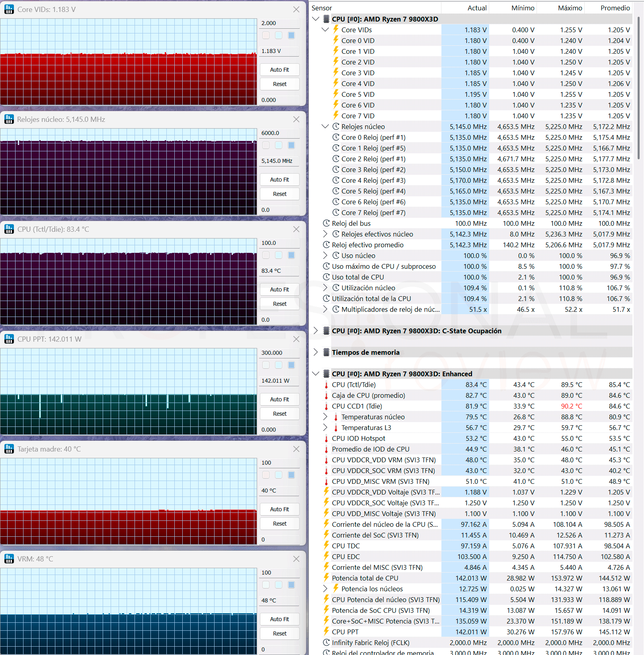
Task: Click Auto Fit in the Core VIDs graph
Action: tap(279, 70)
